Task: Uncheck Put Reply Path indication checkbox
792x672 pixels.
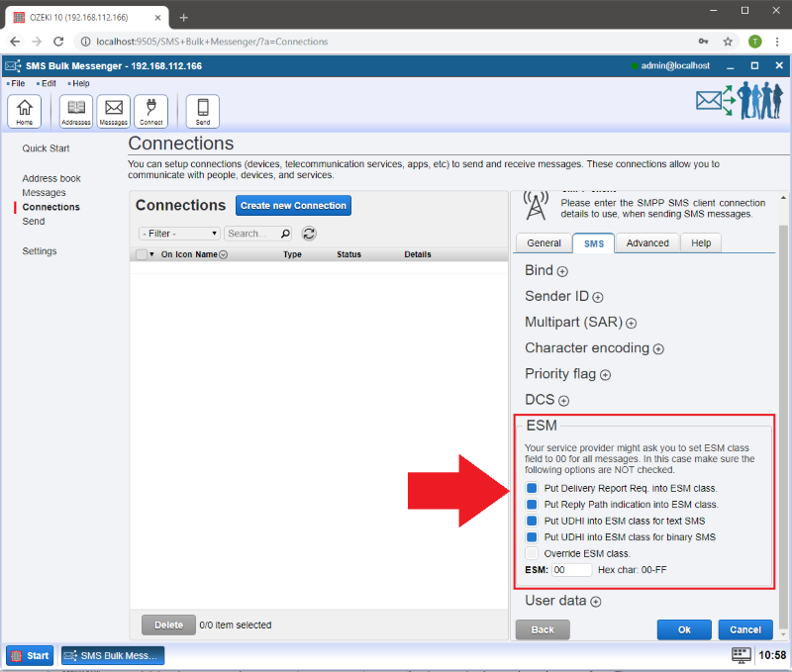Action: coord(532,505)
